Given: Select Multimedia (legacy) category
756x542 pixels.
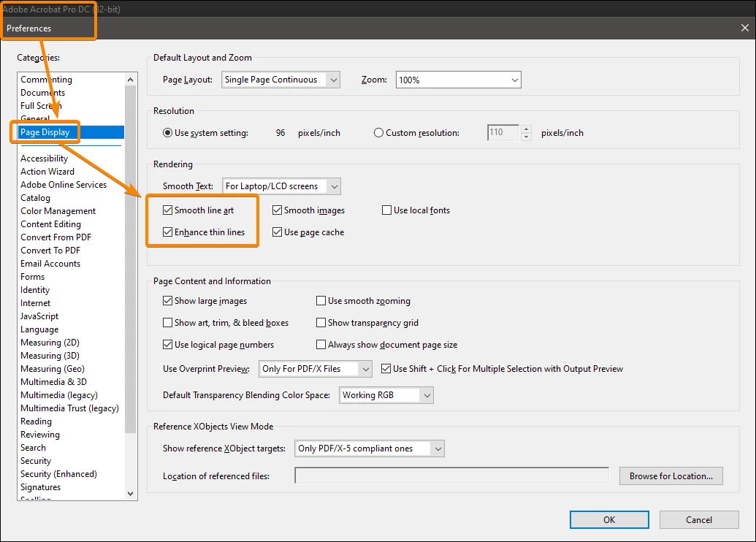Looking at the screenshot, I should tap(59, 395).
